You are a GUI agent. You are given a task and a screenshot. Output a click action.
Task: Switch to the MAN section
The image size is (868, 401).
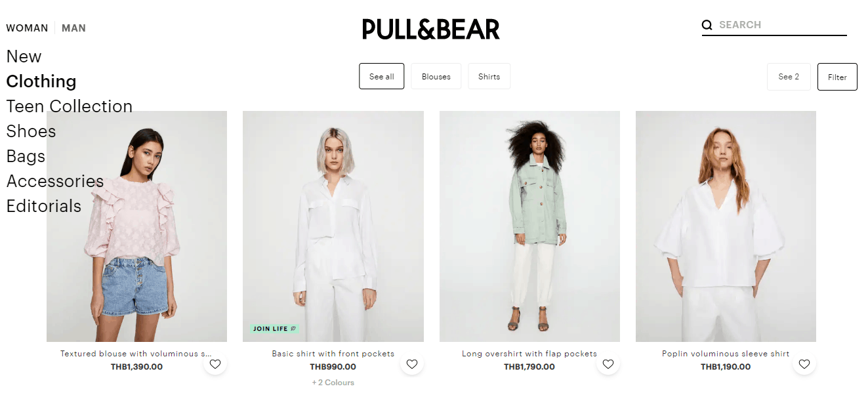(x=73, y=28)
